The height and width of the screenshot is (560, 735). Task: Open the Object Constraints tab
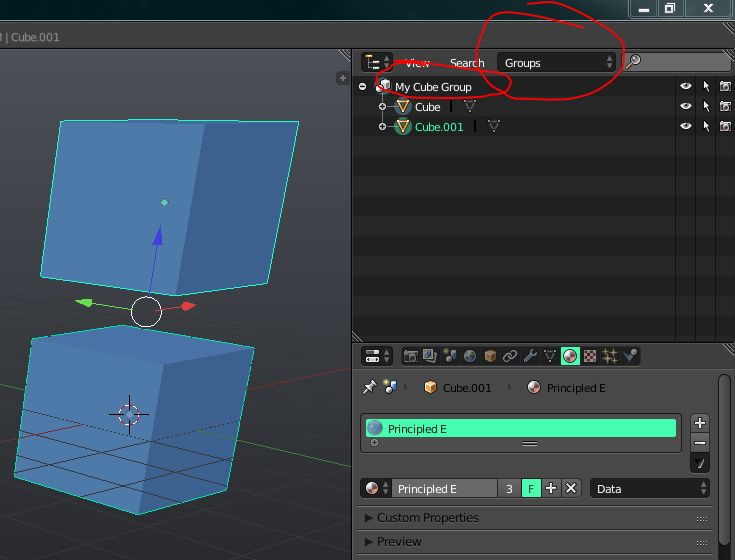click(510, 357)
